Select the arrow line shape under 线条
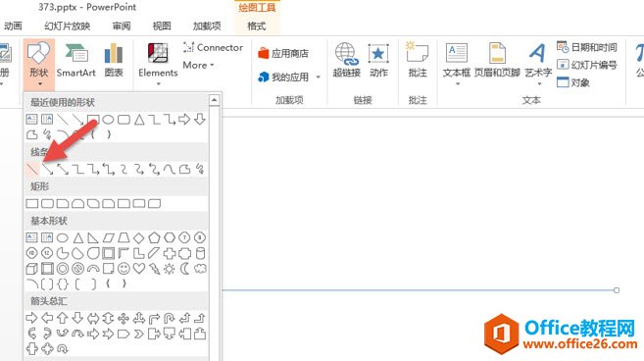The image size is (644, 361). (x=48, y=169)
